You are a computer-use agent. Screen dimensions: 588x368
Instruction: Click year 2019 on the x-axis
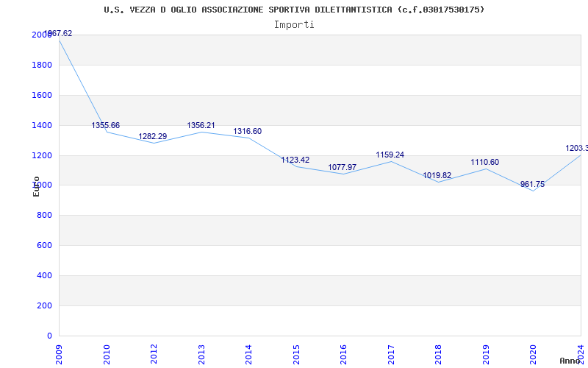tap(487, 354)
